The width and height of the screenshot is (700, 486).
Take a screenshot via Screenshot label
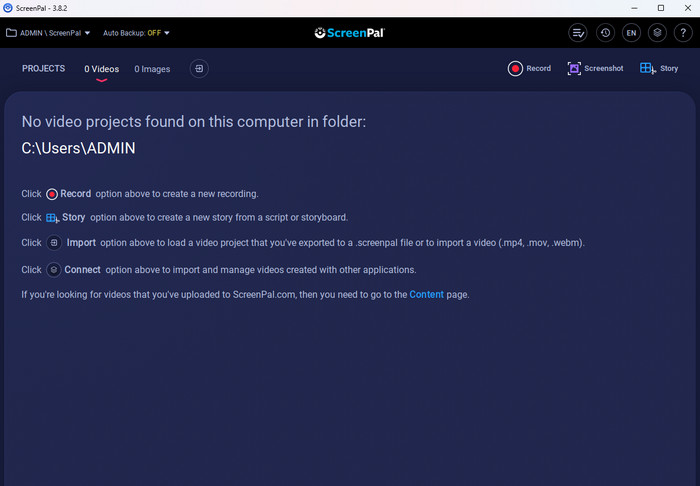click(604, 68)
